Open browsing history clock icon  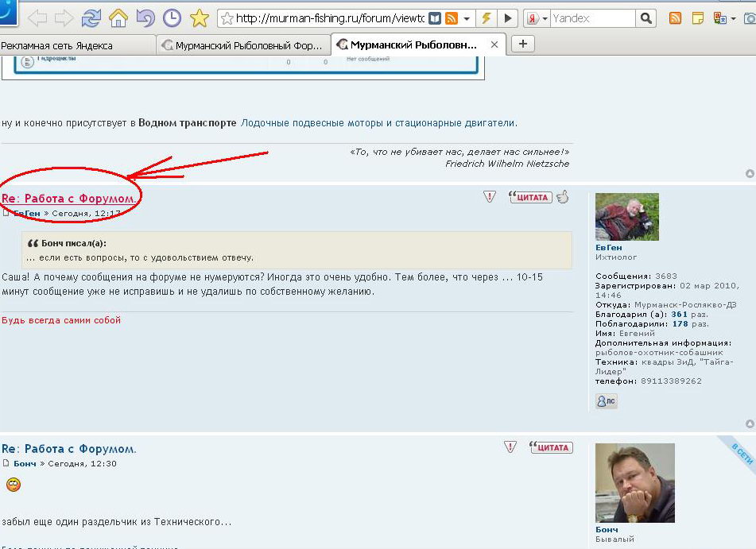[171, 17]
